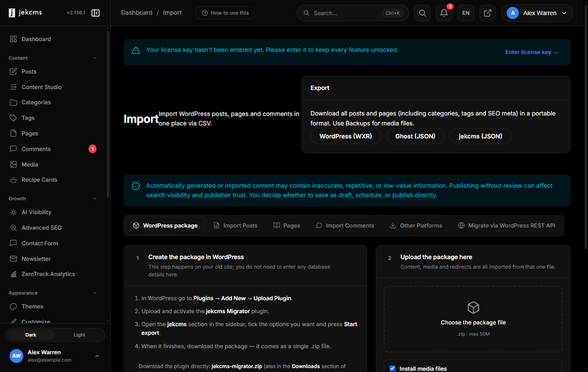Go to Dashboard in the breadcrumb
This screenshot has height=372, width=588.
tap(137, 13)
